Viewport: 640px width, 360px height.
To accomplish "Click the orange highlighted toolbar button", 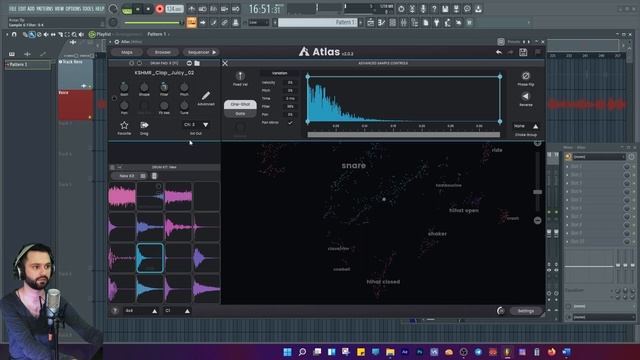I will [191, 22].
